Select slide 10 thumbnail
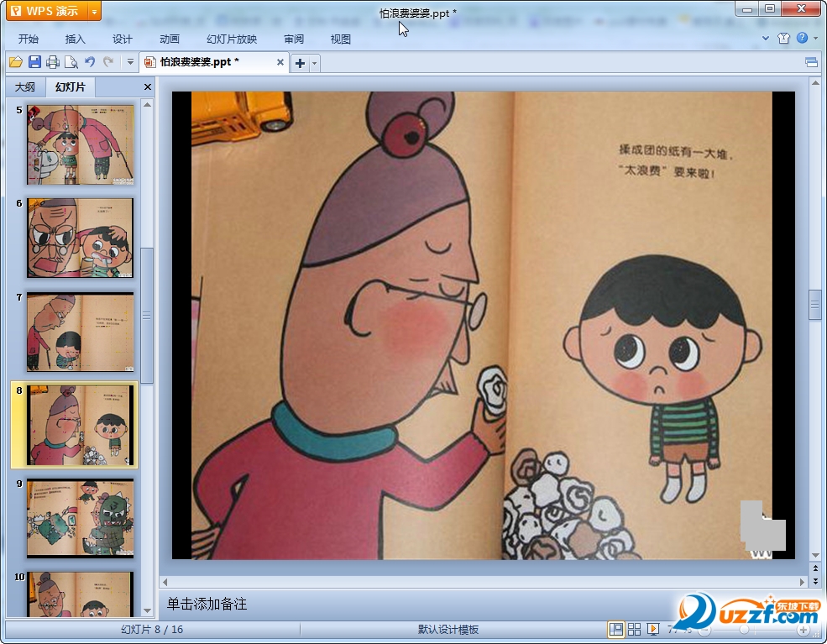Image resolution: width=827 pixels, height=644 pixels. click(80, 594)
